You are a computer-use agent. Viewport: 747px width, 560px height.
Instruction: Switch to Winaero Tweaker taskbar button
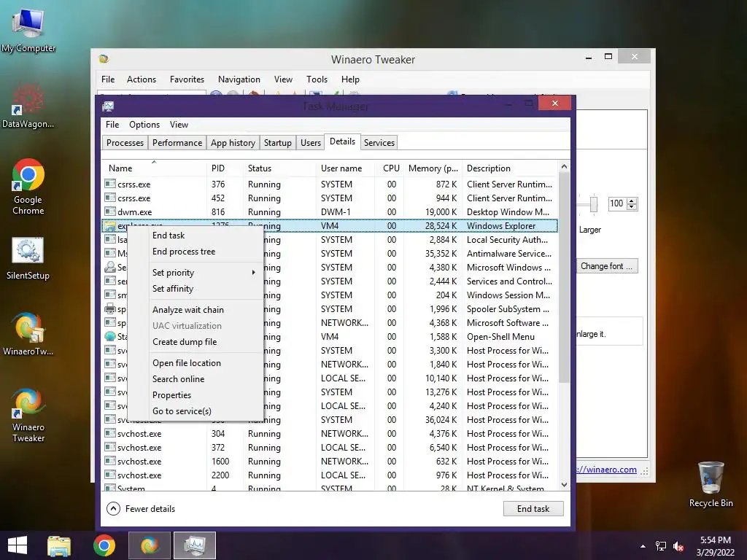150,545
